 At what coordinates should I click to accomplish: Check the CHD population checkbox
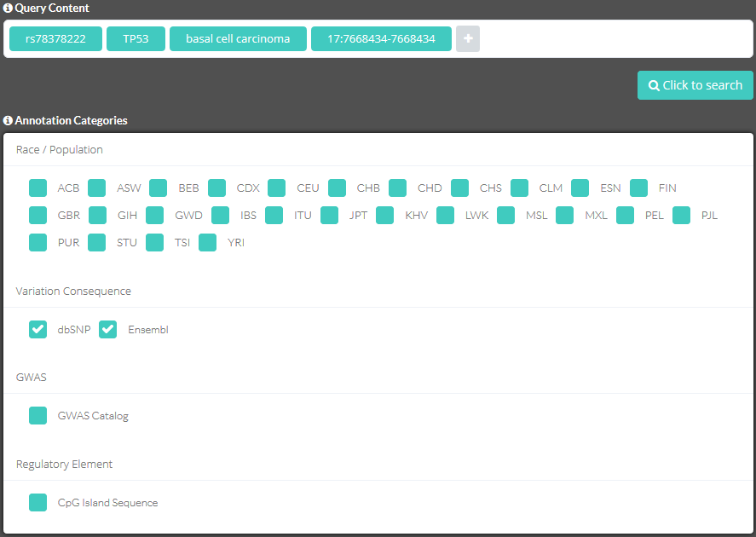[398, 188]
